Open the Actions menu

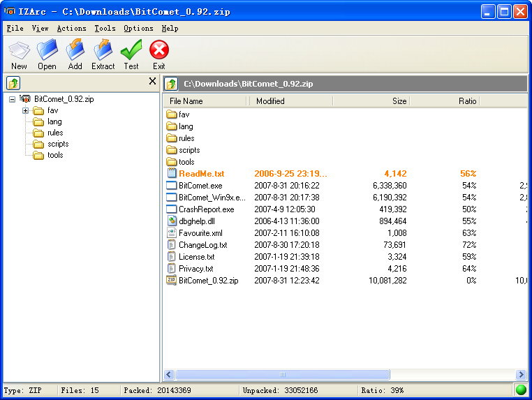[71, 28]
